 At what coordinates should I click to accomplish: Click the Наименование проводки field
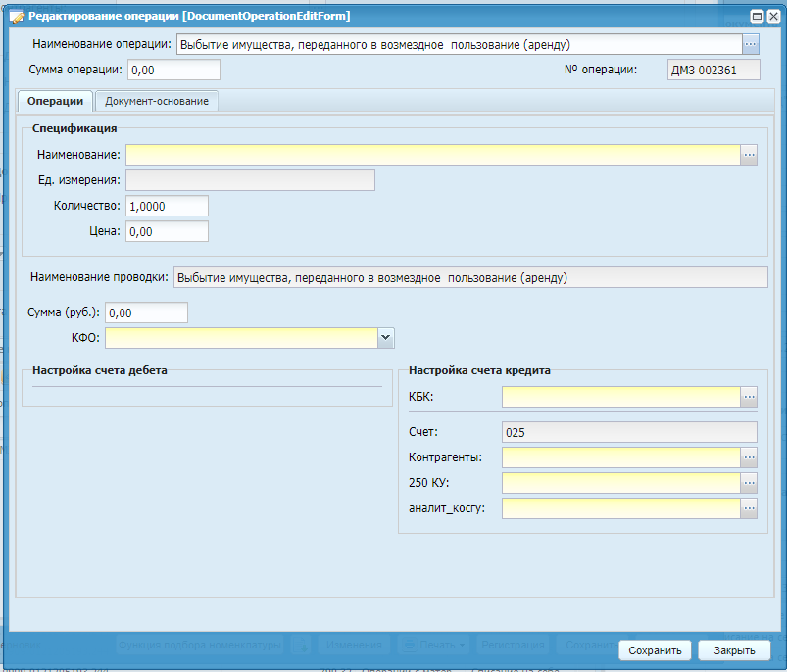pos(470,277)
